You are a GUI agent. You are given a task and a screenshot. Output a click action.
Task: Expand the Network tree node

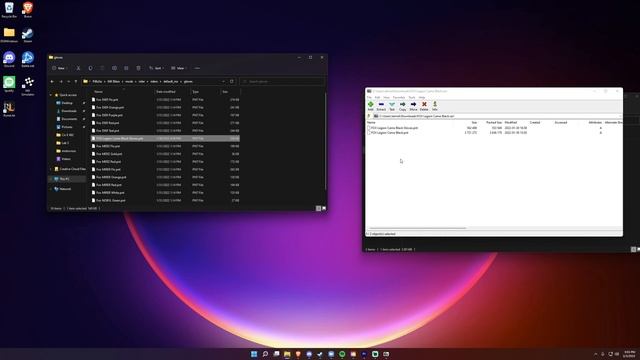click(x=51, y=189)
